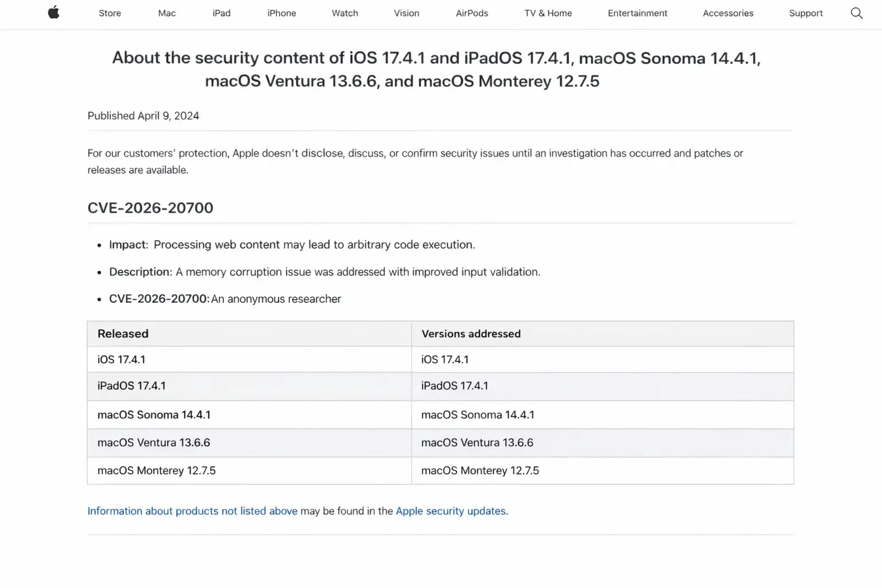Open the iPhone navigation item
Viewport: 882px width, 588px height.
pyautogui.click(x=281, y=13)
